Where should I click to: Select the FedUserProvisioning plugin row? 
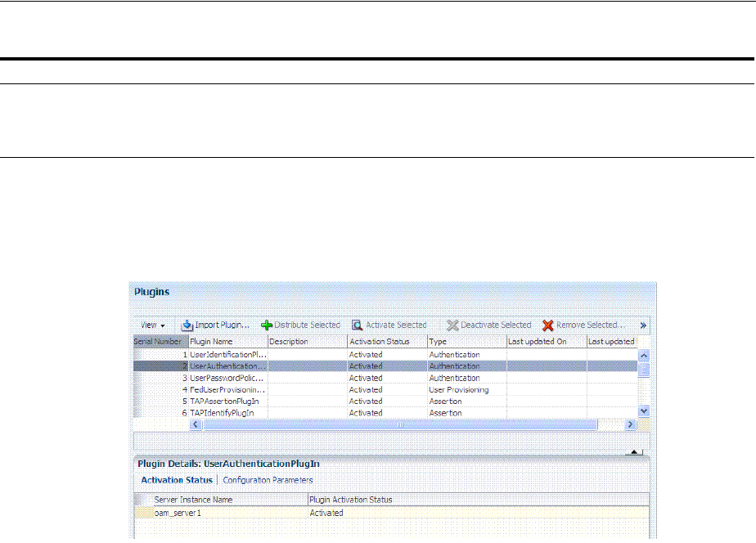pyautogui.click(x=225, y=390)
